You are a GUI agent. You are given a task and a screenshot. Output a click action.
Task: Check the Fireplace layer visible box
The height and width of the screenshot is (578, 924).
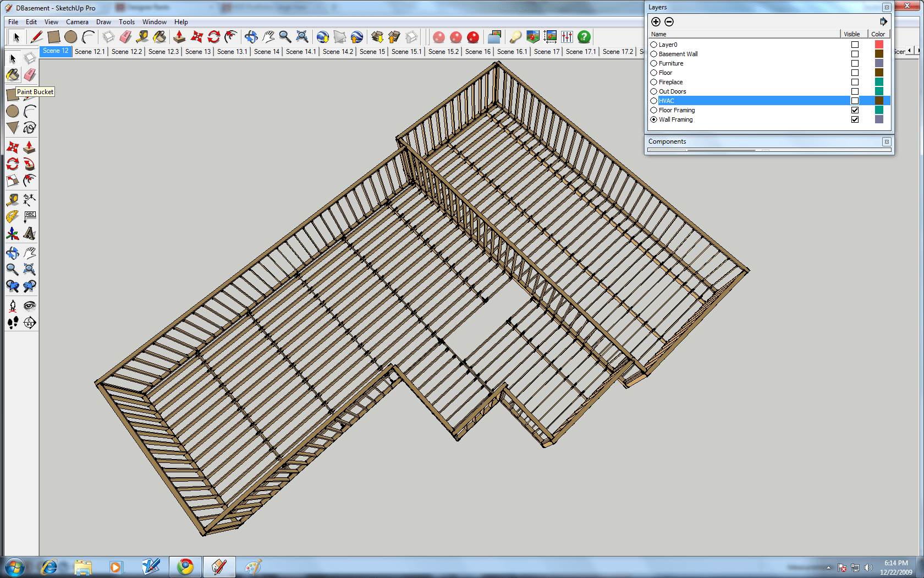pos(855,82)
